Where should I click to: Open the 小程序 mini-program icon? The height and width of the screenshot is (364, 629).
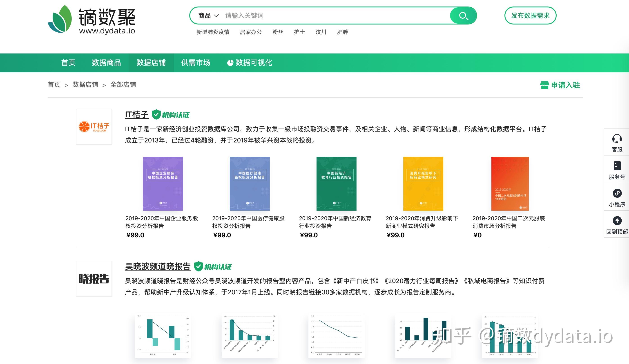(x=617, y=193)
